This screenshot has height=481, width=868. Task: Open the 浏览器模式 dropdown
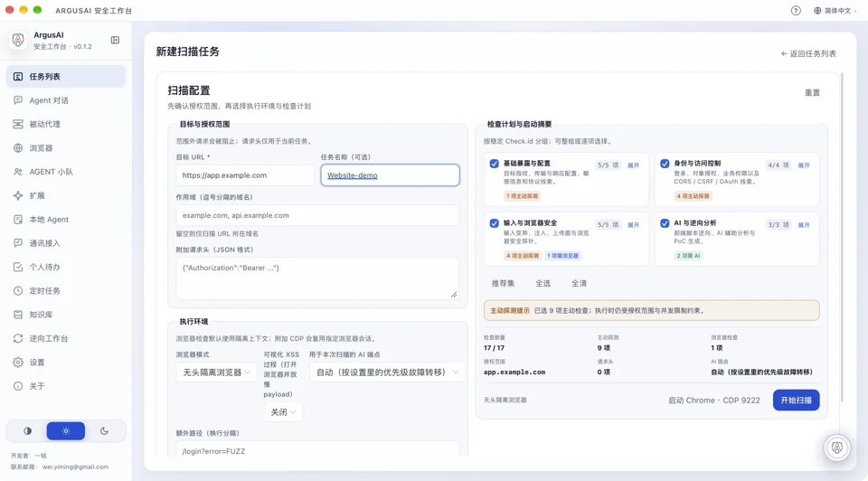tap(216, 373)
